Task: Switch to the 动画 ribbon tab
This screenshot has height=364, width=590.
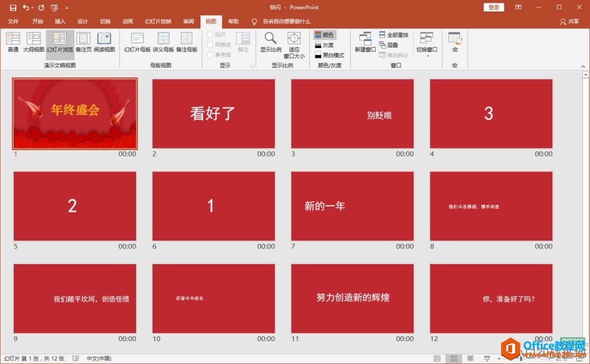Action: coord(127,21)
